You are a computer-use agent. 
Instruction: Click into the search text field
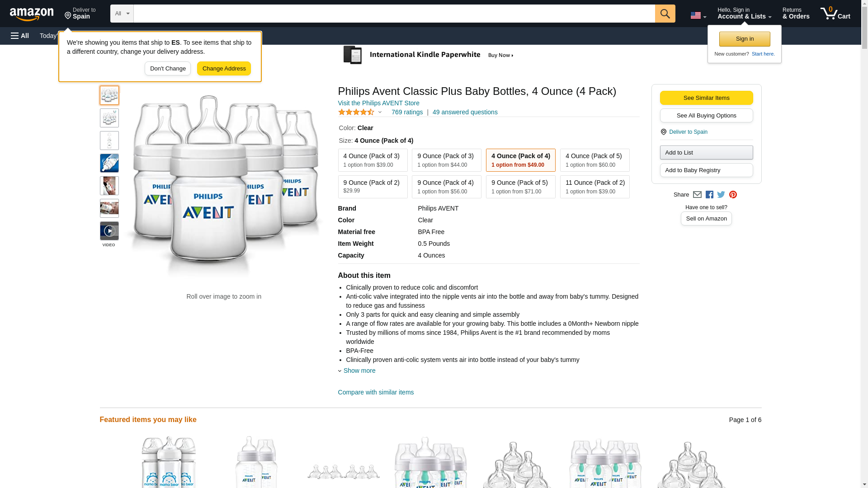click(x=393, y=14)
